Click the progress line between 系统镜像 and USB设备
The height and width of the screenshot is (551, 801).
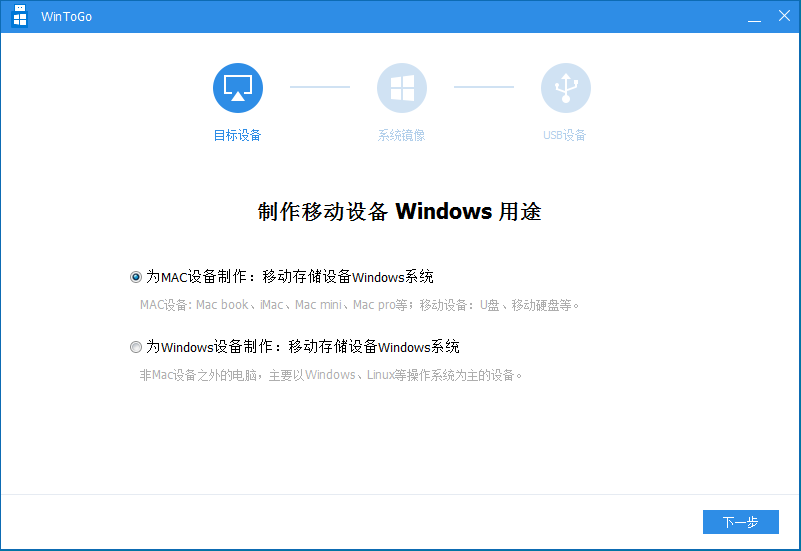tap(484, 87)
